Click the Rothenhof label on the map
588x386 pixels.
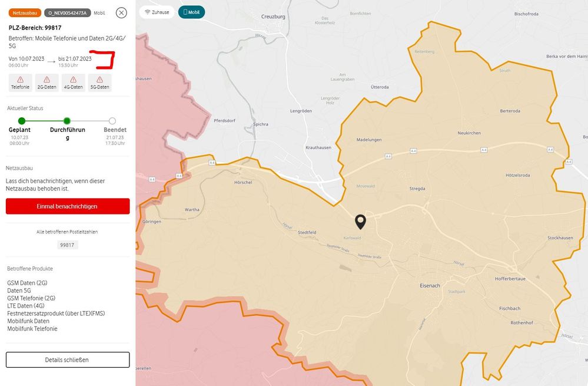pyautogui.click(x=521, y=322)
